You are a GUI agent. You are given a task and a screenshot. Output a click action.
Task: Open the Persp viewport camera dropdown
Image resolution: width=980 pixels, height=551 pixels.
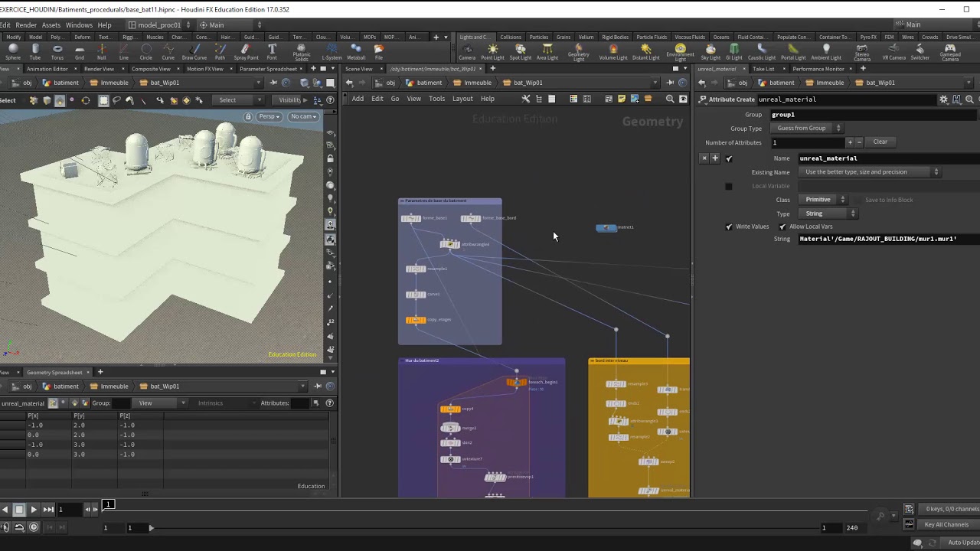click(x=269, y=116)
